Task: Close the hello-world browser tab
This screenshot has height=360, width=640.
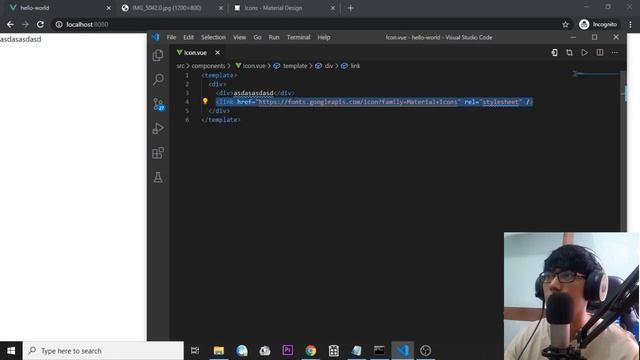Action: coord(109,8)
